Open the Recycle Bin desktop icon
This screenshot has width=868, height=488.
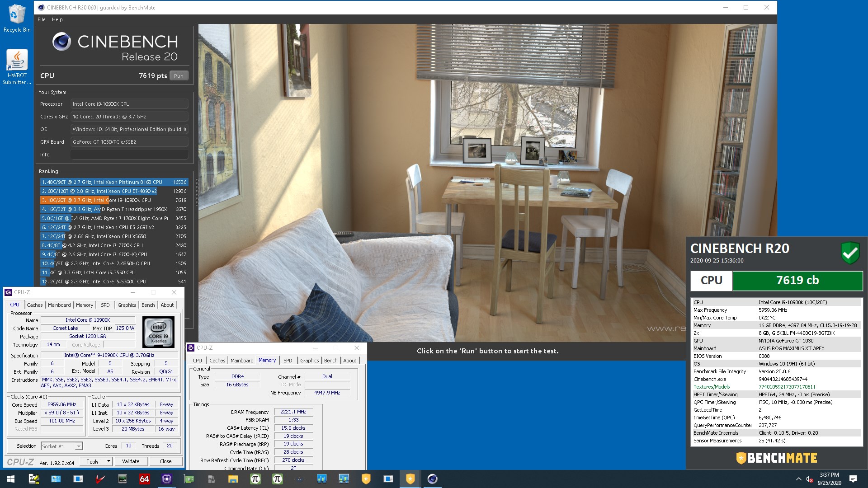[17, 18]
